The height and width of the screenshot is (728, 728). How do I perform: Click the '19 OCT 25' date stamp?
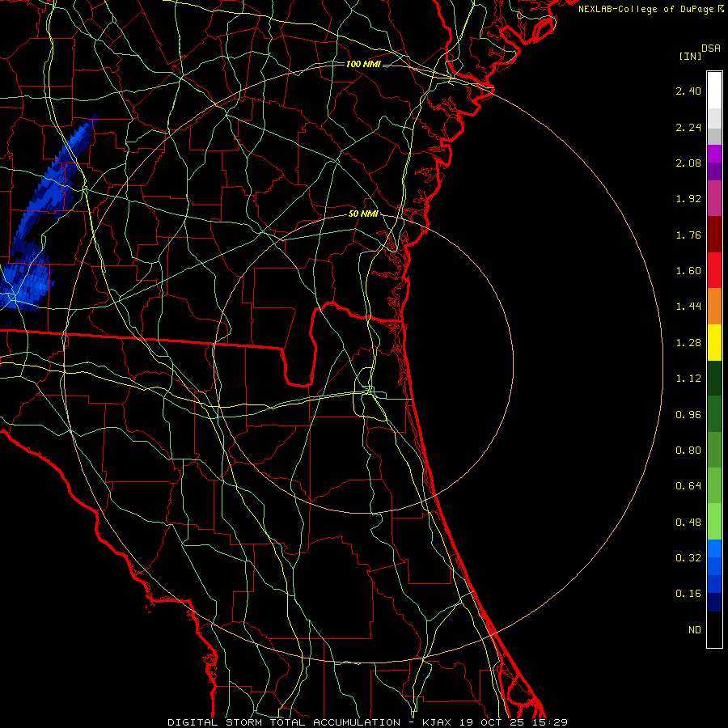click(x=493, y=722)
